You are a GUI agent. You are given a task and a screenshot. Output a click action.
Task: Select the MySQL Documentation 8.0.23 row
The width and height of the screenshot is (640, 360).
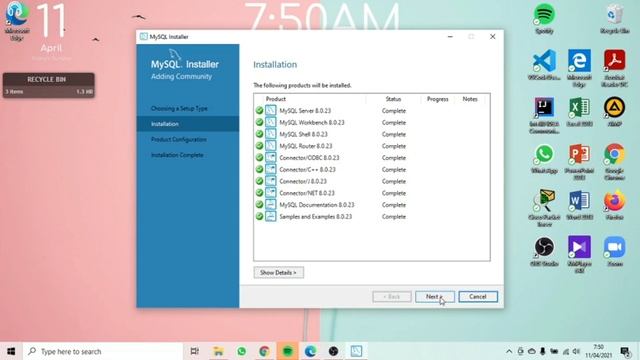(371, 205)
